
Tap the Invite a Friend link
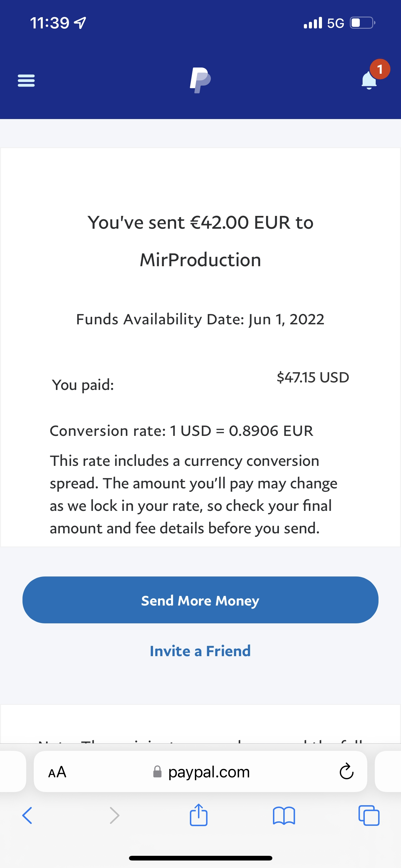[200, 651]
